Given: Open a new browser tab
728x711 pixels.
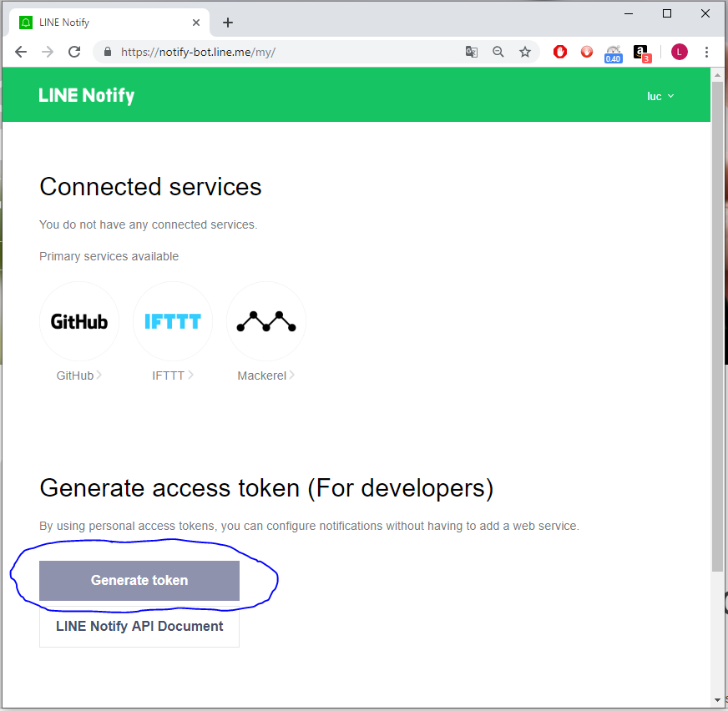Looking at the screenshot, I should 228,23.
